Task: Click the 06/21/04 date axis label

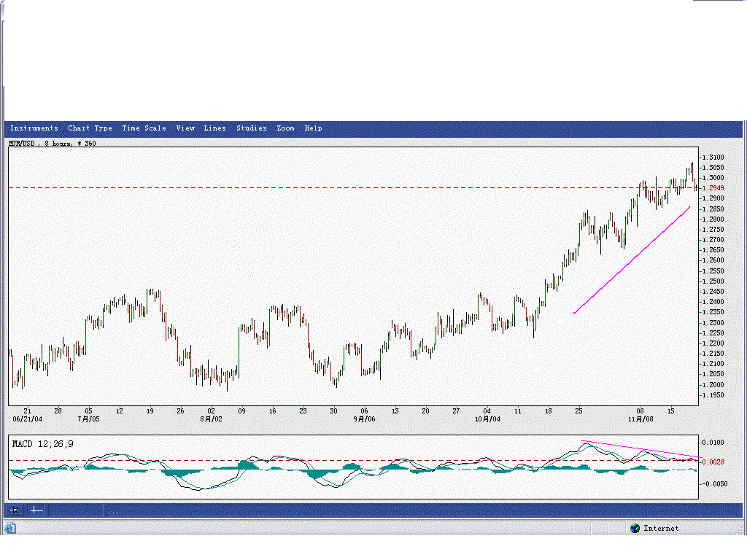Action: pos(27,419)
